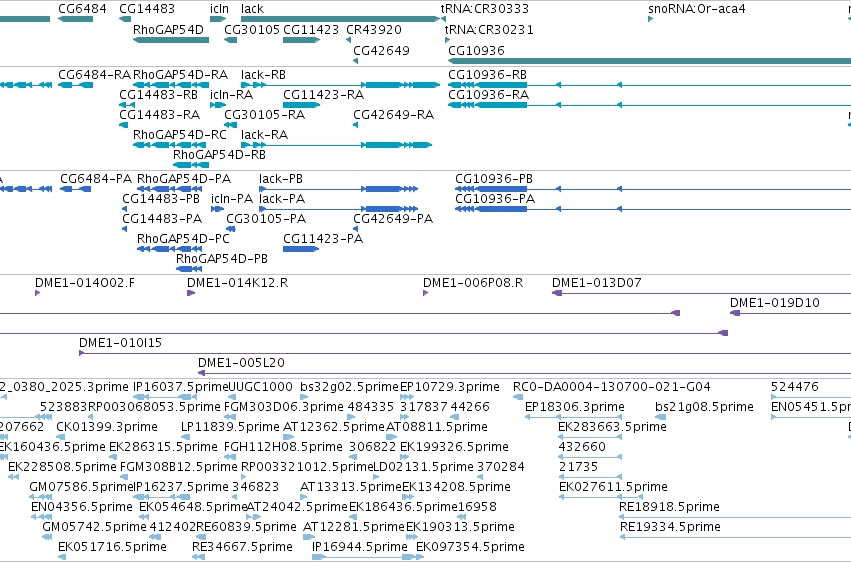Click protein icln-PA

point(232,199)
